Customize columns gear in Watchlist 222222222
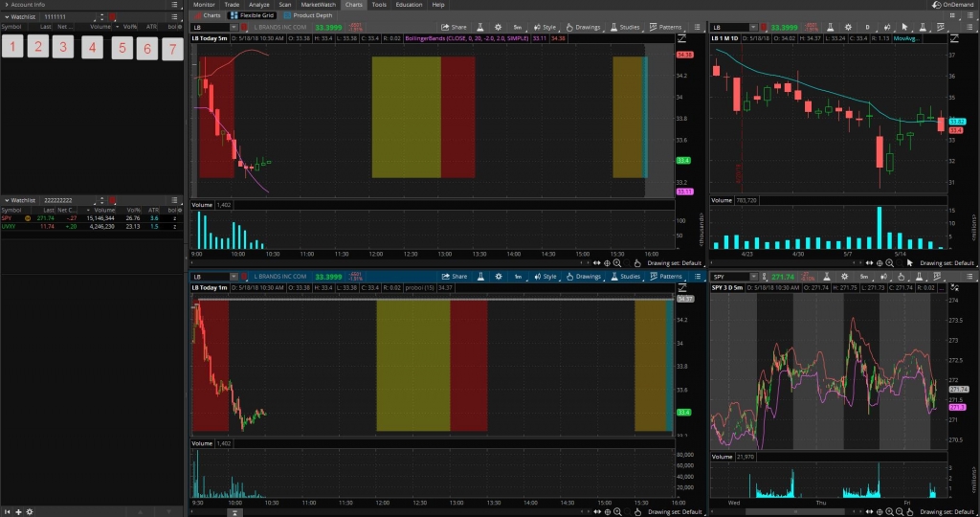Screen dimensions: 980x517 click(x=180, y=210)
